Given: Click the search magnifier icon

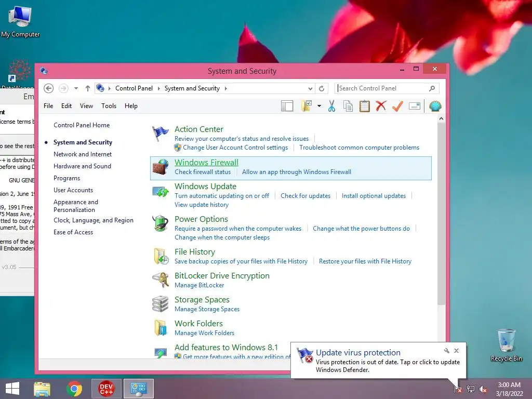Looking at the screenshot, I should 432,88.
